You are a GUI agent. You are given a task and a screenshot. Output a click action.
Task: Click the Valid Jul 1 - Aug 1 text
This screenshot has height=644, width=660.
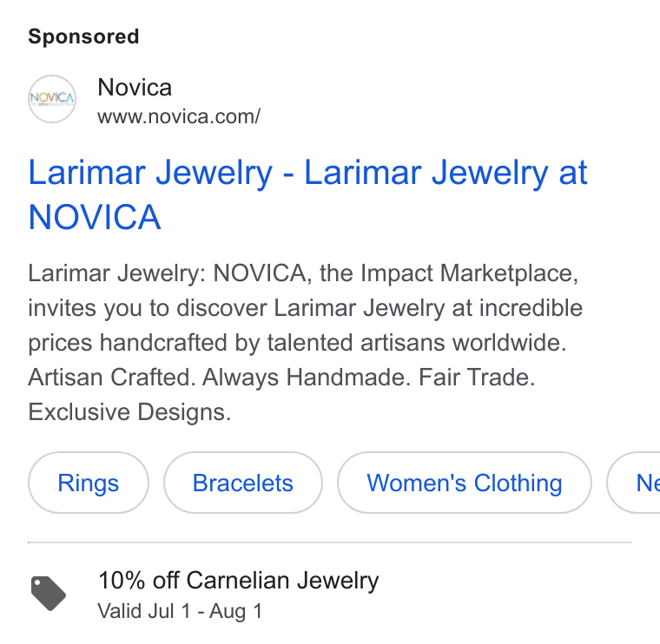[x=180, y=611]
